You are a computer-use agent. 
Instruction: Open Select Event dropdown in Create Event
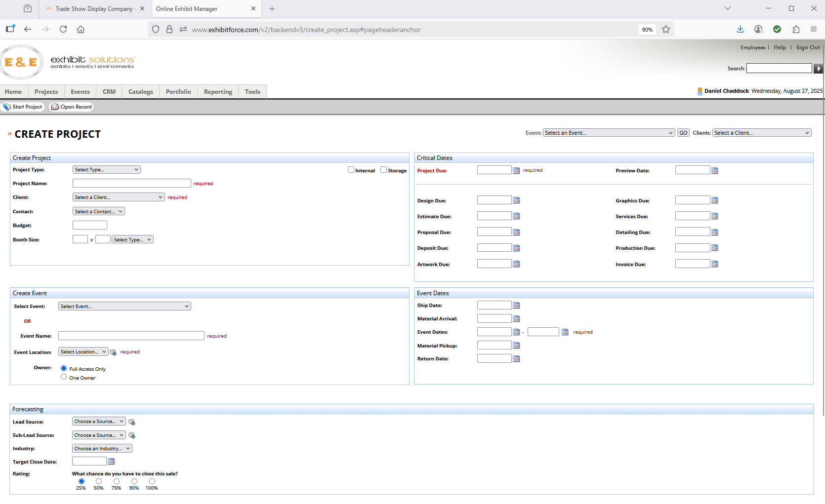tap(124, 306)
